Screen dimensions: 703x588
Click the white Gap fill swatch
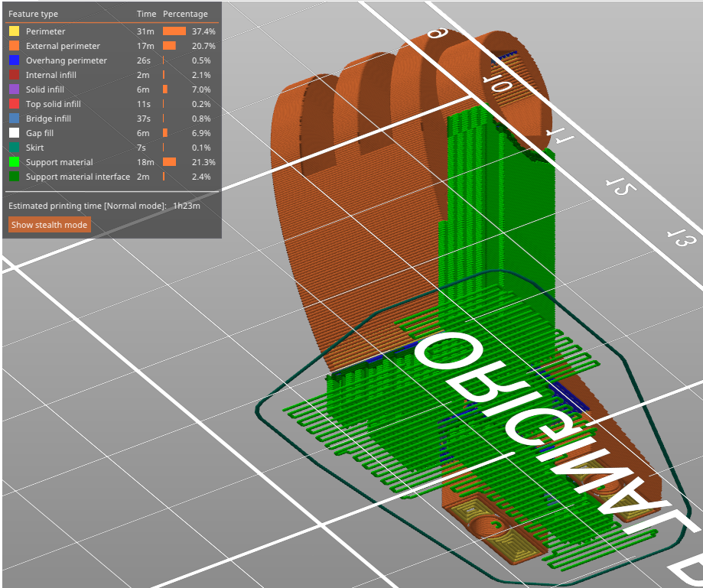14,132
